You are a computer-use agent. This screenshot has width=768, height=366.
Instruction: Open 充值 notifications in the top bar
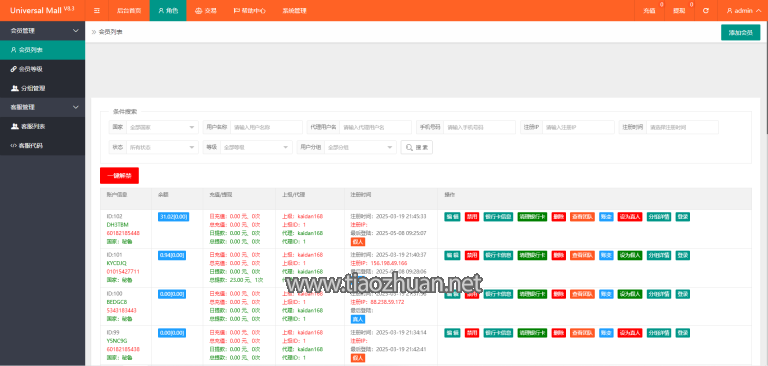click(x=649, y=10)
